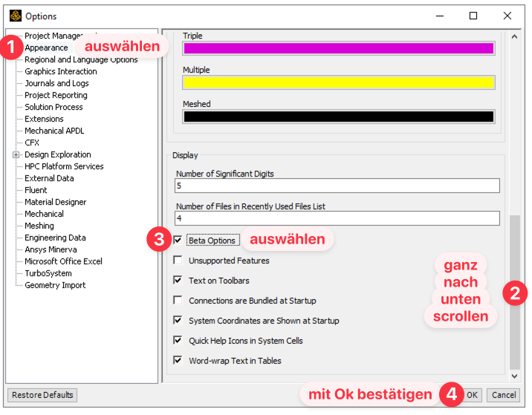Click the magenta Triple color swatch
This screenshot has height=415, width=532.
pos(338,48)
